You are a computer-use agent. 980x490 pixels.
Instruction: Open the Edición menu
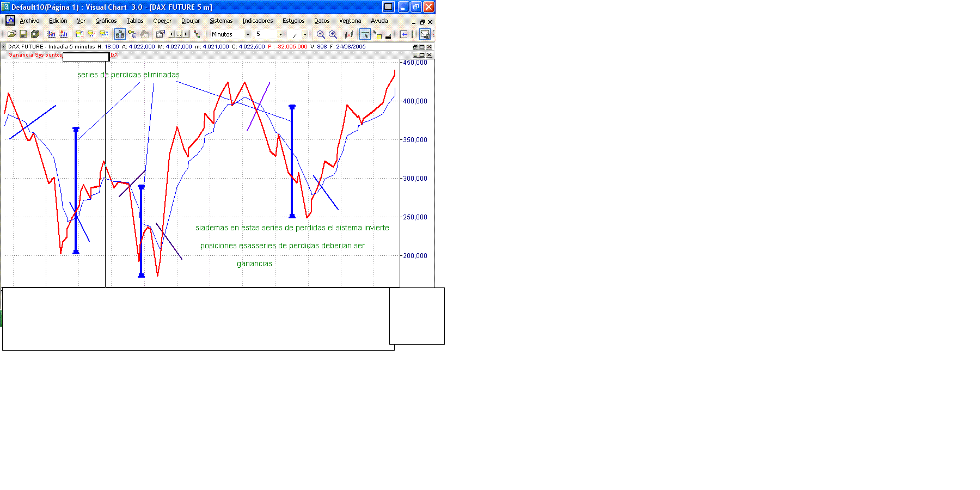(58, 21)
